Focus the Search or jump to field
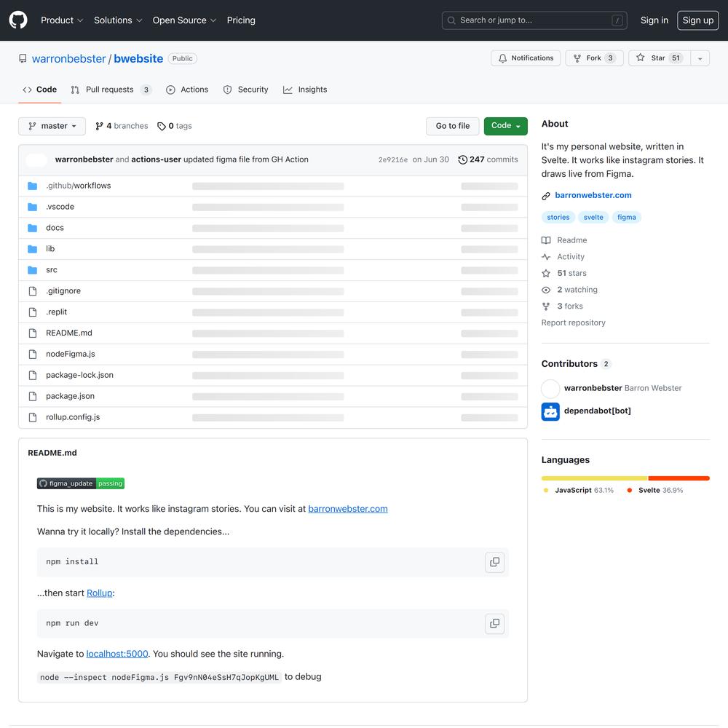Screen dimensions: 728x728 (x=534, y=20)
